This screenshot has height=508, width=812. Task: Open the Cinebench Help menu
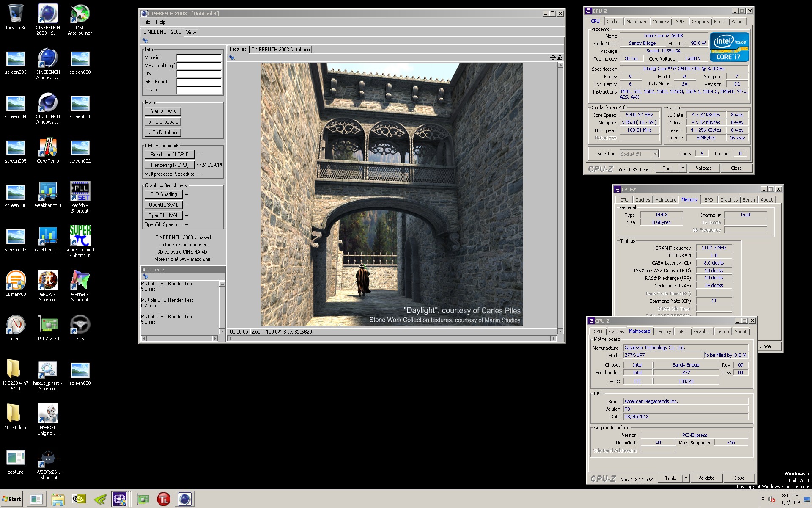tap(161, 22)
